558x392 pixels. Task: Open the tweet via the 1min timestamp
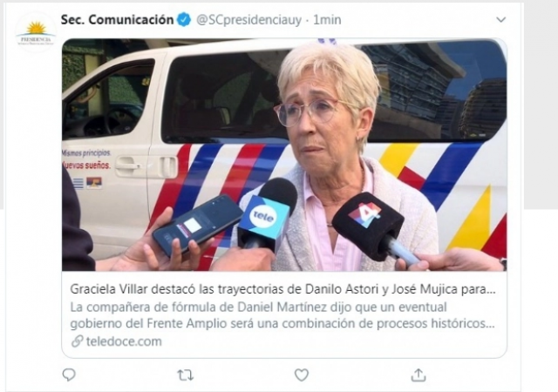click(x=327, y=20)
